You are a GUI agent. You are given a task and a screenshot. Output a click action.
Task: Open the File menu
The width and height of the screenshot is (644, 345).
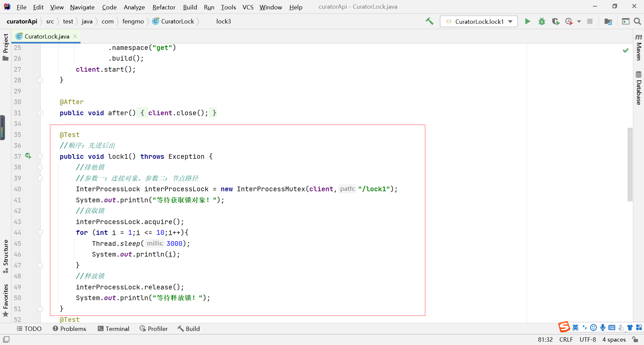point(21,7)
